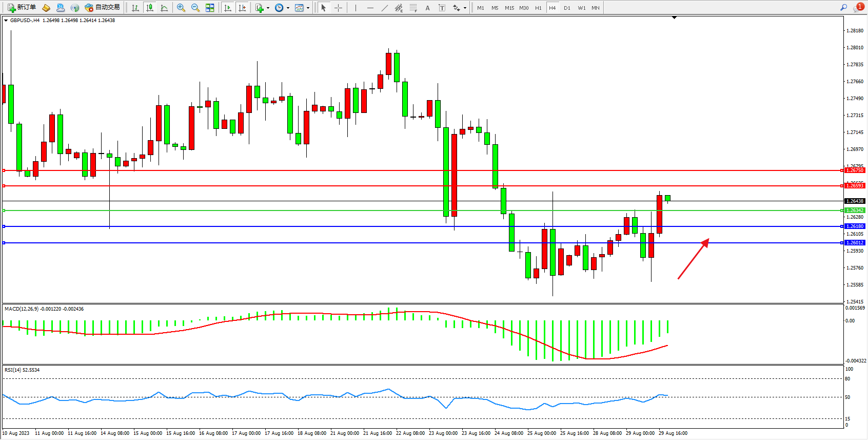Select the crosshair tool
Screen dimensions: 868x440
[338, 8]
